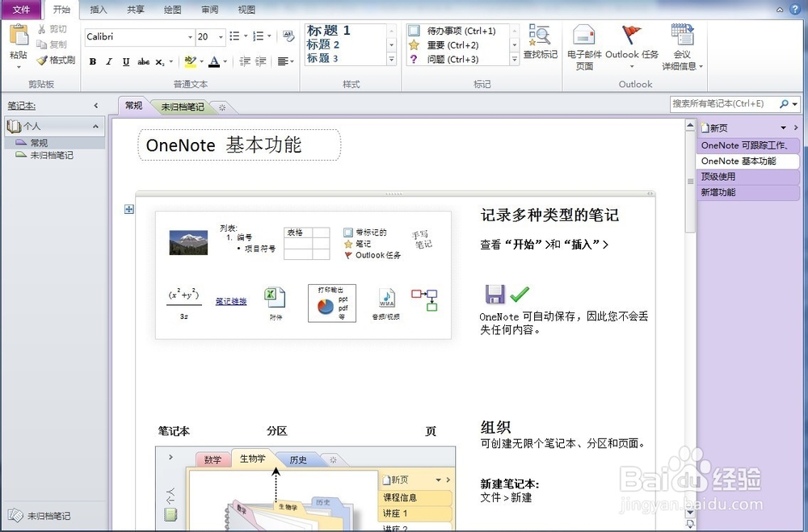Switch to the 插入 ribbon tab
The width and height of the screenshot is (808, 532).
99,10
